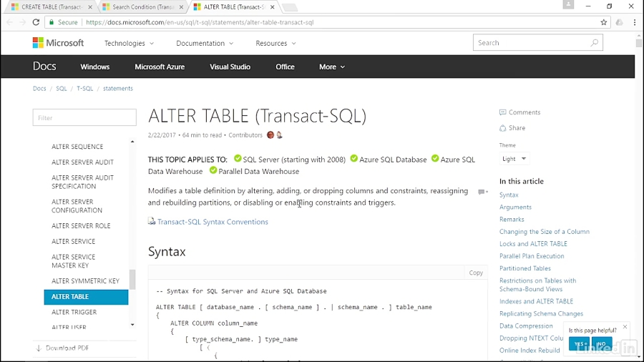
Task: Click the SQL breadcrumb link
Action: point(62,88)
